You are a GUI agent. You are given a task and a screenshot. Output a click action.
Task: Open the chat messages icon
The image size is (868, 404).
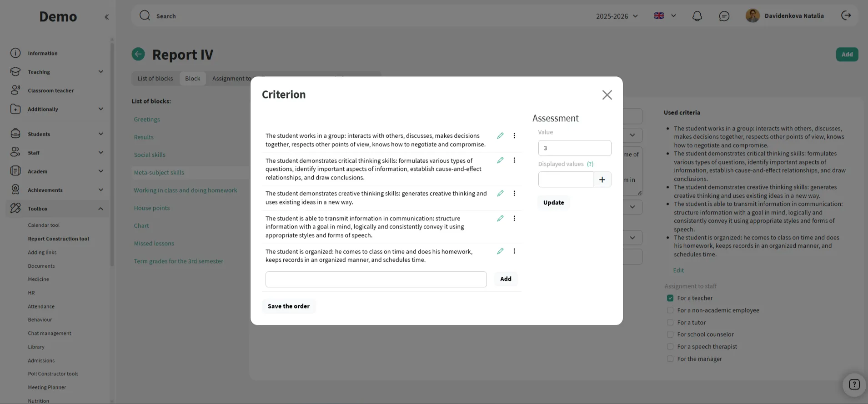pos(724,16)
